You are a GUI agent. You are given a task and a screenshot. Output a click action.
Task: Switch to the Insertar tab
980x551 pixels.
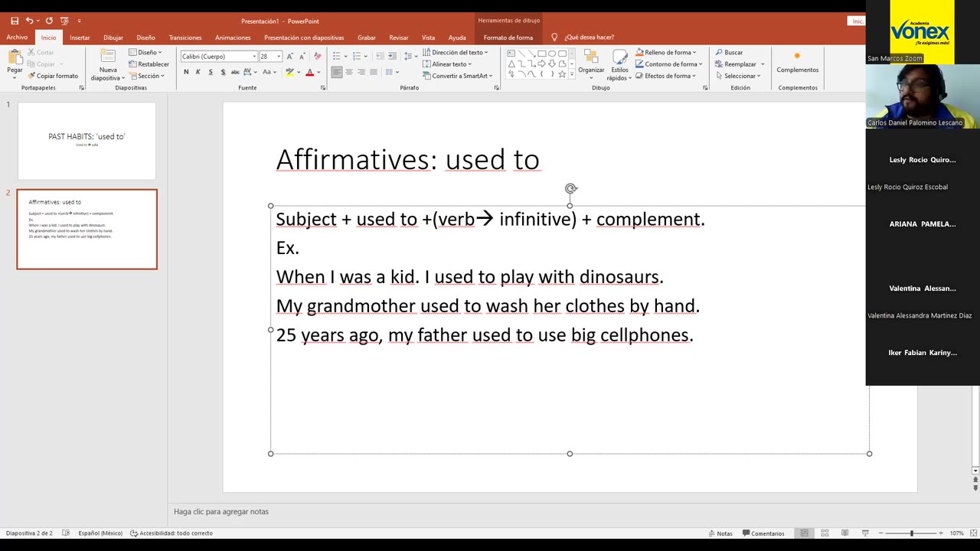80,37
